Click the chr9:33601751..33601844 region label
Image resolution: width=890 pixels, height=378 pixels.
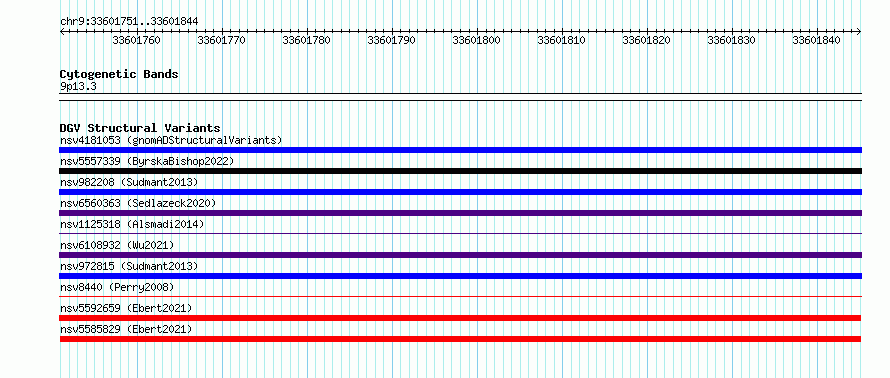[129, 22]
